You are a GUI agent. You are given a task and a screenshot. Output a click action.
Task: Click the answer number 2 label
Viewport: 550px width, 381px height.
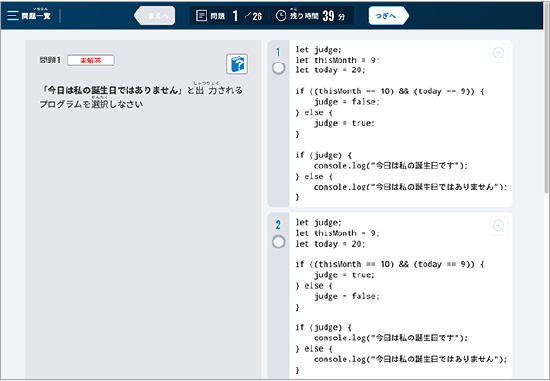(x=278, y=225)
